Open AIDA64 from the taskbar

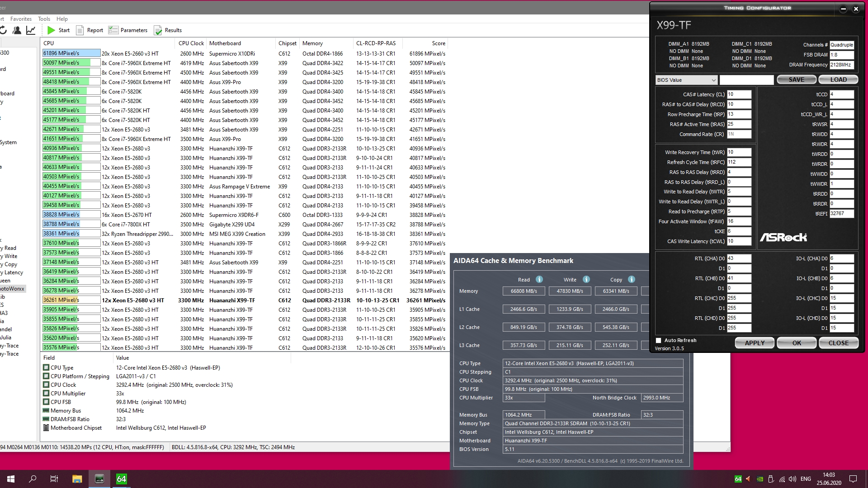click(121, 479)
